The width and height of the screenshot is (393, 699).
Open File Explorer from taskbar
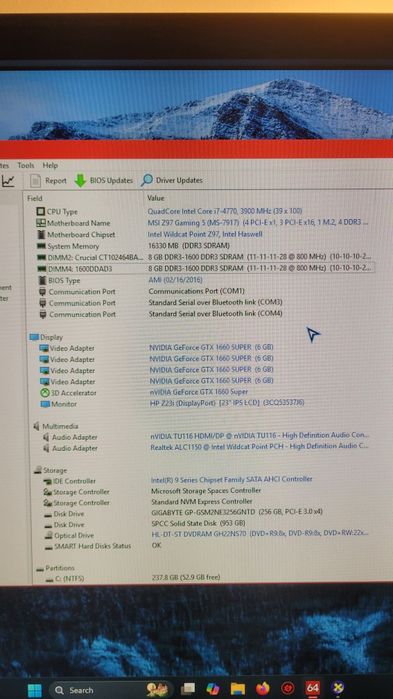(237, 689)
